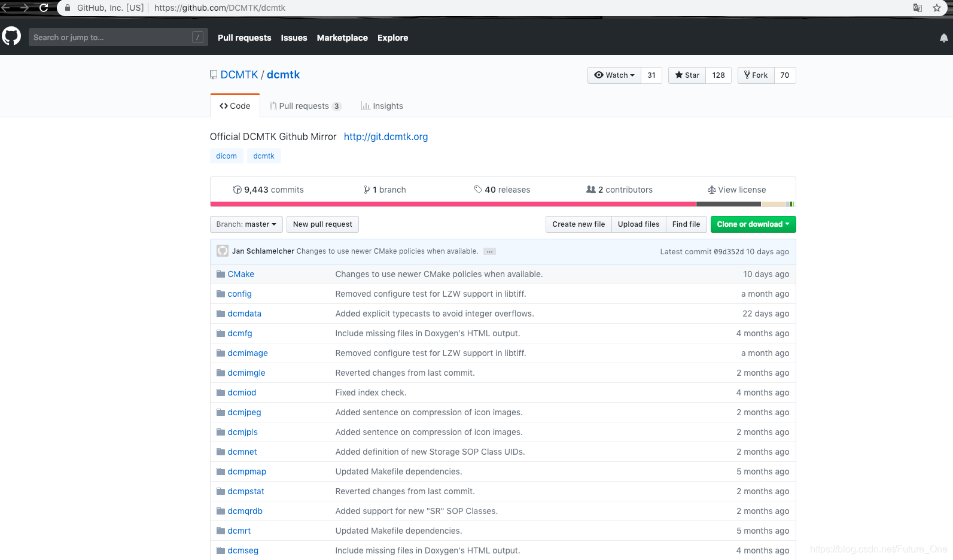View the 31 watchers count

point(651,75)
